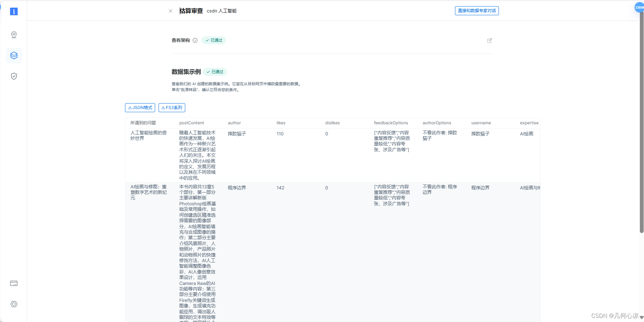This screenshot has height=322, width=644.
Task: Click the authorOptions column header
Action: coord(437,123)
